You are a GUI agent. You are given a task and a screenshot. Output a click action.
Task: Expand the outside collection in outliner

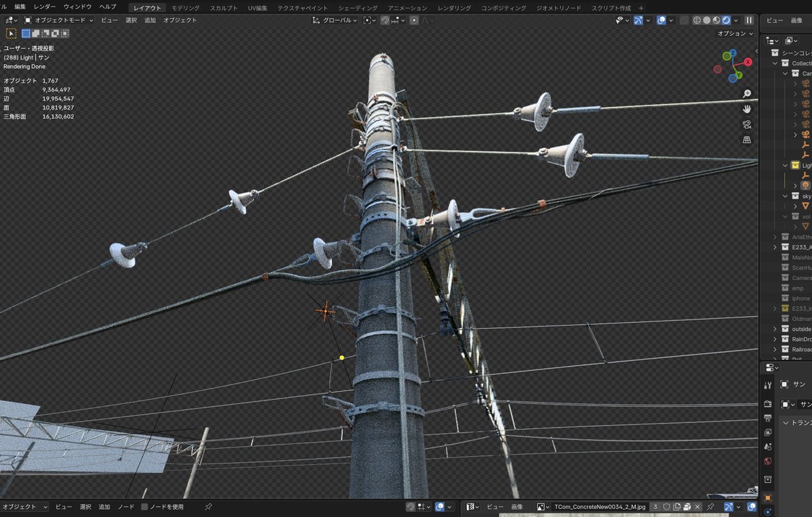point(775,329)
